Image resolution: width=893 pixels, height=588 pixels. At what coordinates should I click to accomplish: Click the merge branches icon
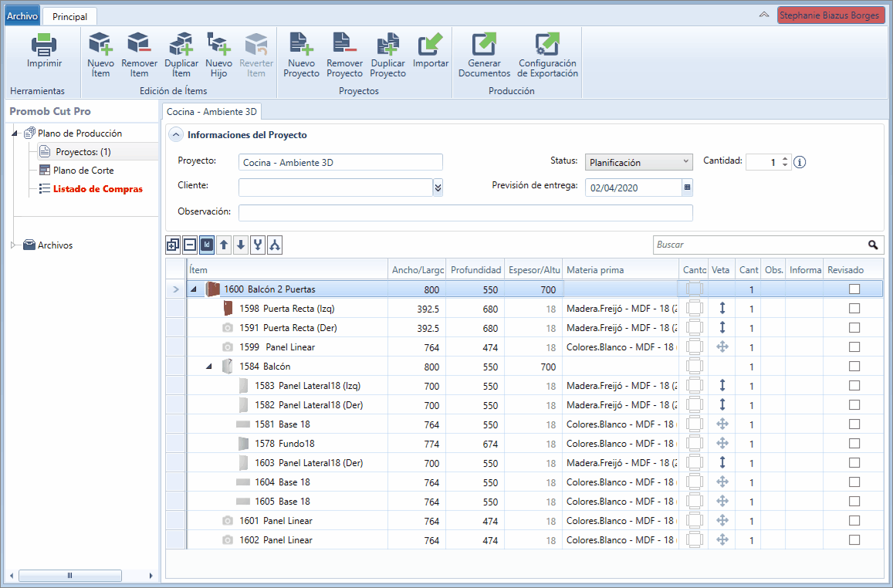coord(258,245)
